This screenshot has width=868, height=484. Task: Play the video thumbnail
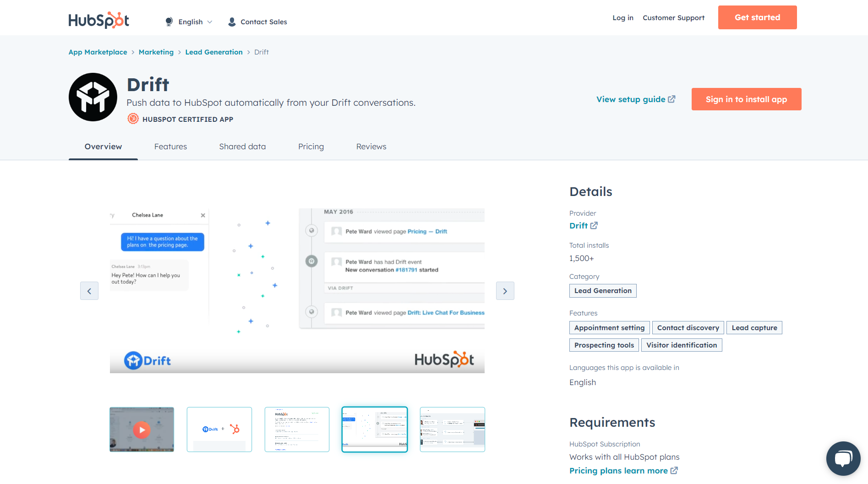click(x=142, y=430)
